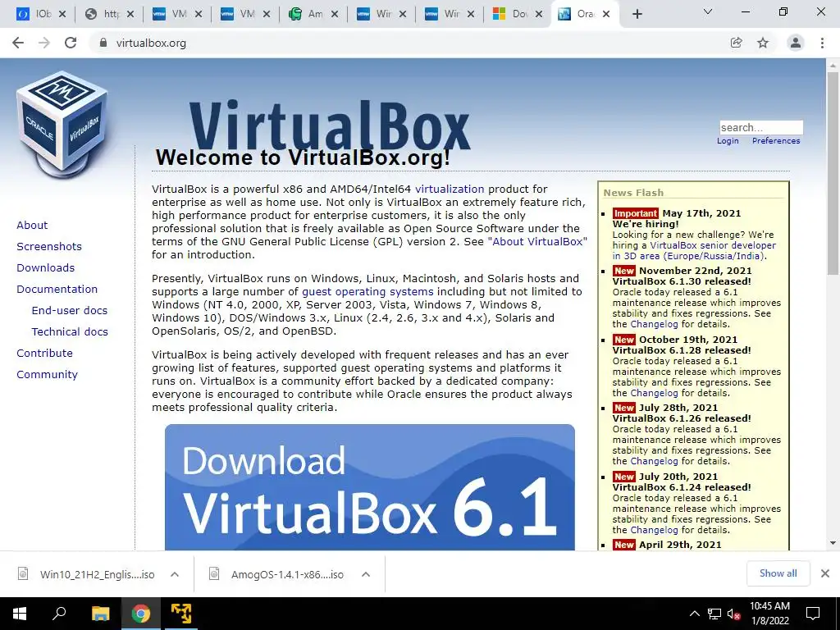840x630 pixels.
Task: Open the tab search chevron in title bar
Action: coord(708,11)
